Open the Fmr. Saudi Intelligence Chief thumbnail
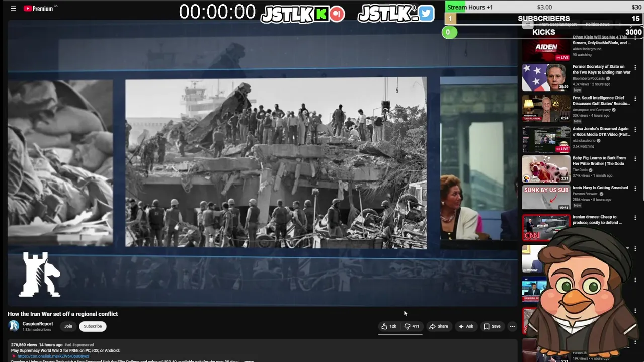 point(546,108)
